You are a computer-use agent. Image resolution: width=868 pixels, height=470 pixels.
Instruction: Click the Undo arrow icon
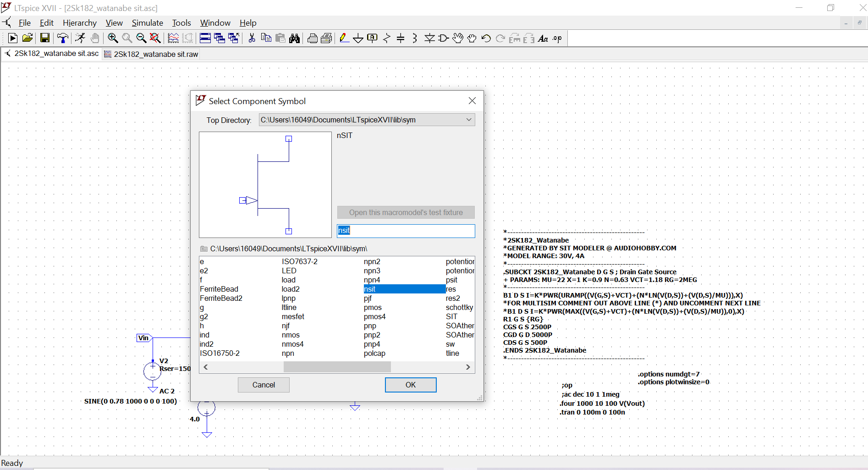click(486, 39)
